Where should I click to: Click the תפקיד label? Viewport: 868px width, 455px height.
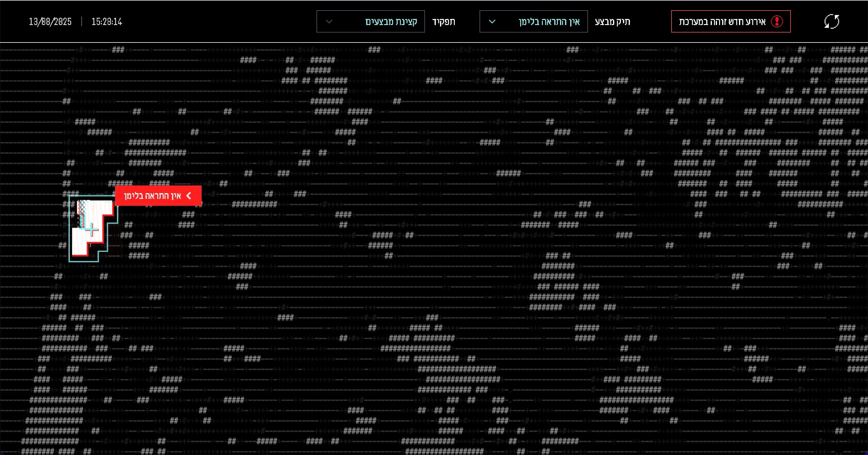443,22
